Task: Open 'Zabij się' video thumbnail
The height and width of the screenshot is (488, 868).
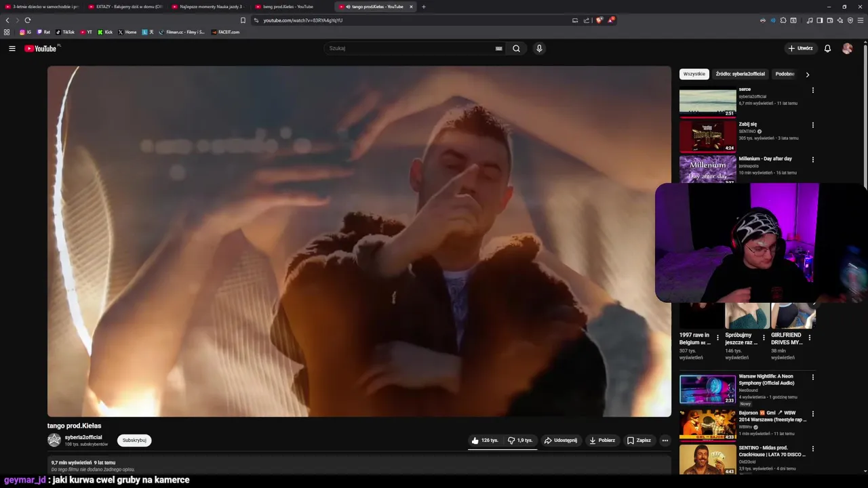Action: pyautogui.click(x=707, y=136)
